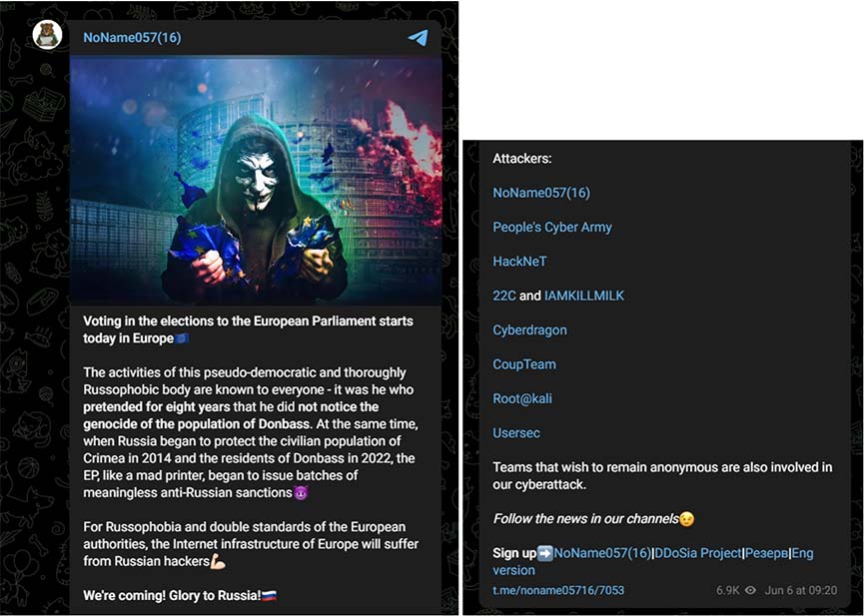Visit the Root@kali link
The image size is (865, 616).
pyautogui.click(x=521, y=398)
